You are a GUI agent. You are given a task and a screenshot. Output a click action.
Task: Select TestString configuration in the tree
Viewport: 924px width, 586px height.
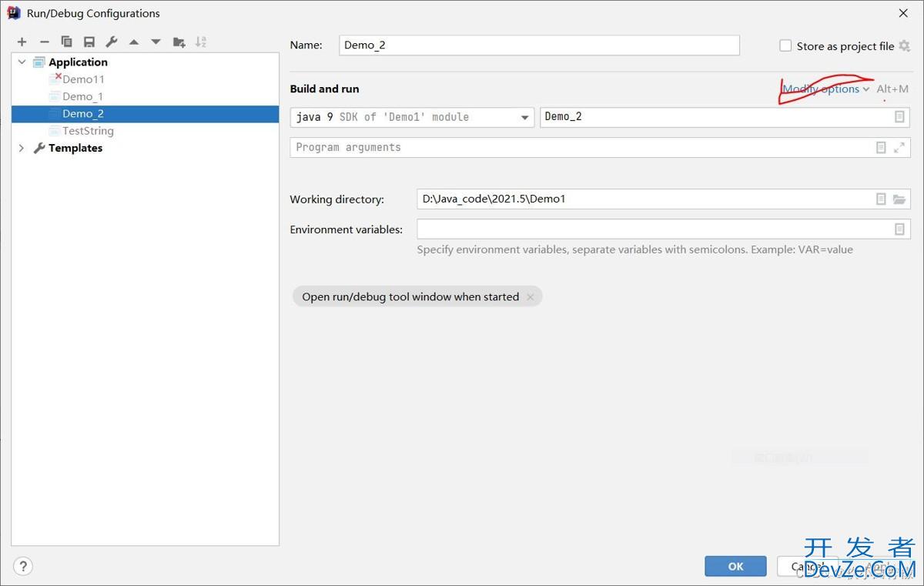point(88,131)
